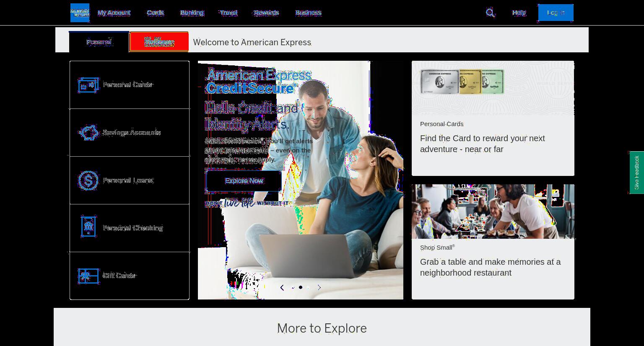Click the 'Shop Small' label text
This screenshot has width=644, height=346.
click(x=437, y=248)
